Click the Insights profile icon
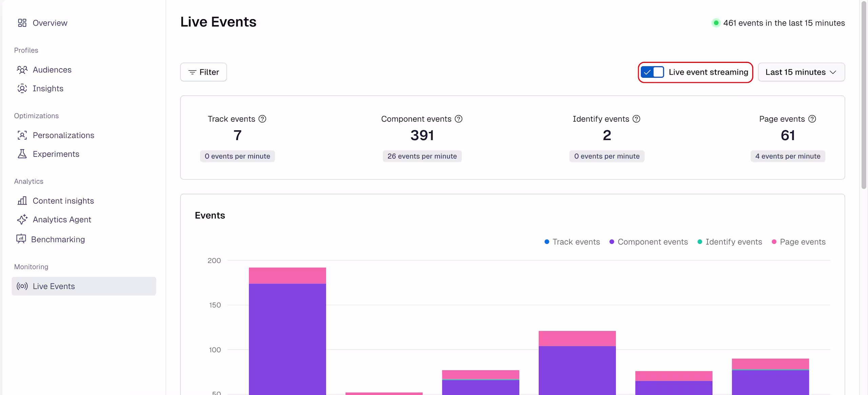 pos(22,88)
